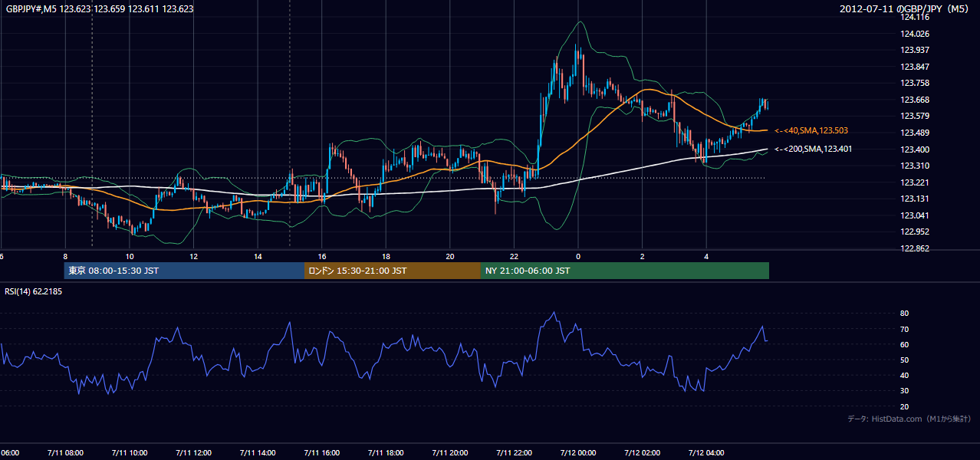980x460 pixels.
Task: Select the London 15:30-21:00 JST session bar
Action: pos(393,271)
